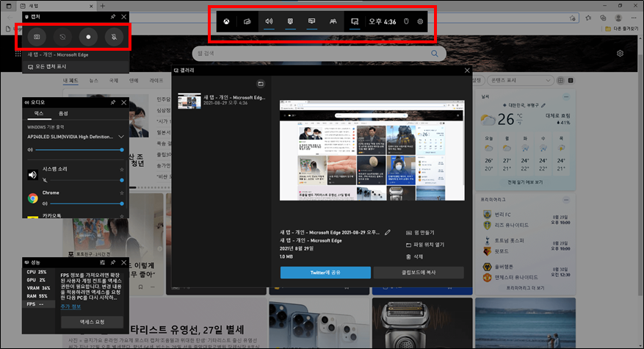Select the 뉴스 feed tab in Edge
The image size is (644, 349).
pos(94,81)
